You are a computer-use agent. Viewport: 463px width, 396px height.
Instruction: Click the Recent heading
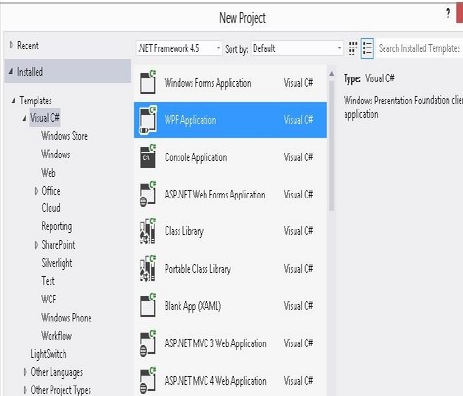28,45
